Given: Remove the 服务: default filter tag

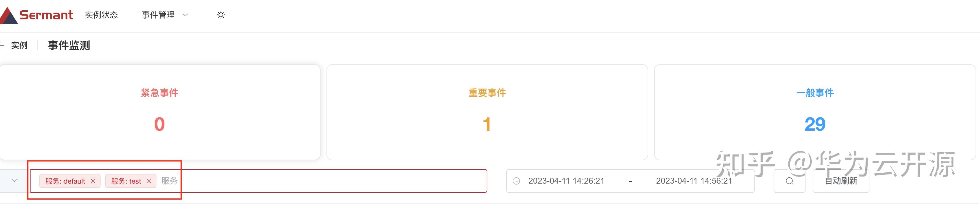Looking at the screenshot, I should pyautogui.click(x=93, y=181).
